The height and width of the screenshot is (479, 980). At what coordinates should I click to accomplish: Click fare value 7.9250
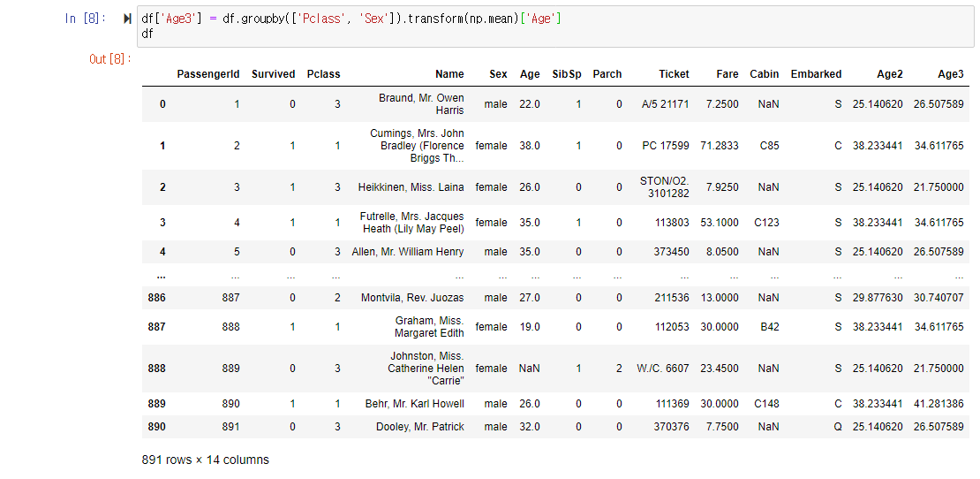(x=722, y=187)
